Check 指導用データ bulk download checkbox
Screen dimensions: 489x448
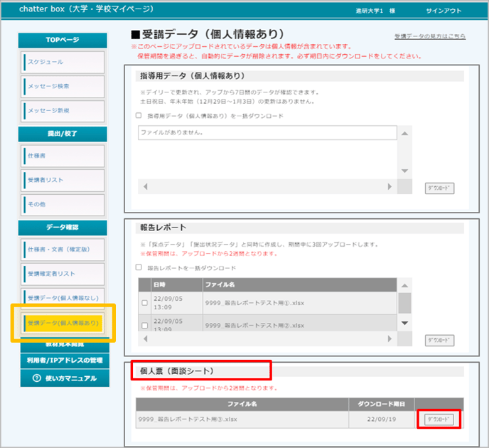tap(139, 116)
